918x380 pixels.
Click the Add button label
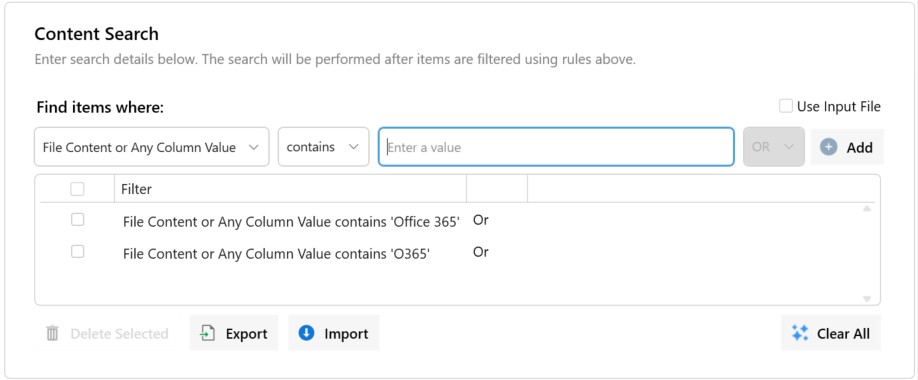pyautogui.click(x=859, y=148)
